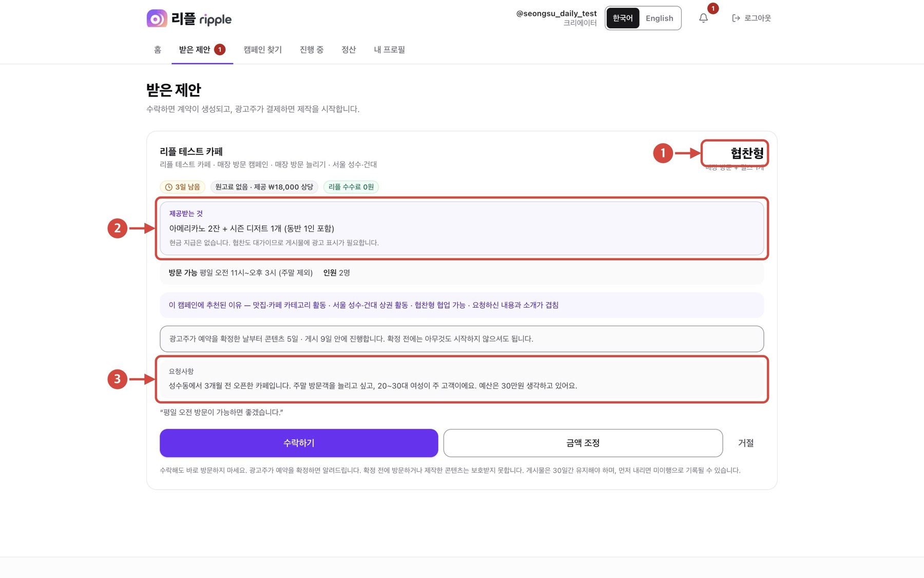This screenshot has width=924, height=578.
Task: Go to the 홈 tab
Action: (158, 49)
